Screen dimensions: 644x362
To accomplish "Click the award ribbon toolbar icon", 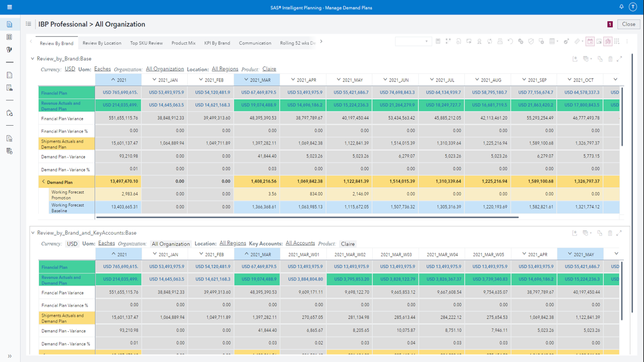I will 479,42.
